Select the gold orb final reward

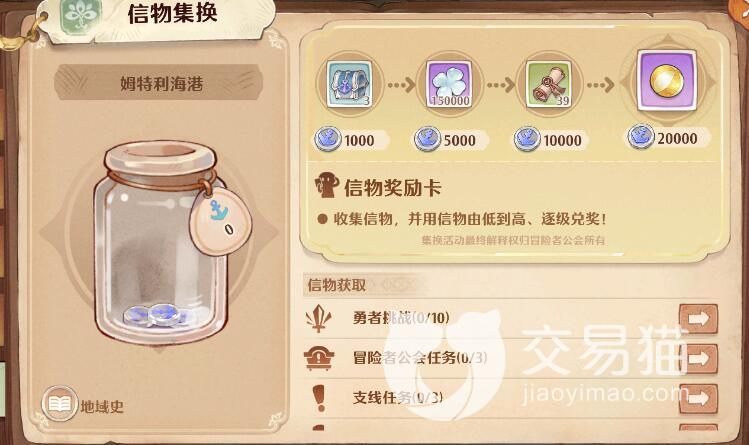point(667,81)
